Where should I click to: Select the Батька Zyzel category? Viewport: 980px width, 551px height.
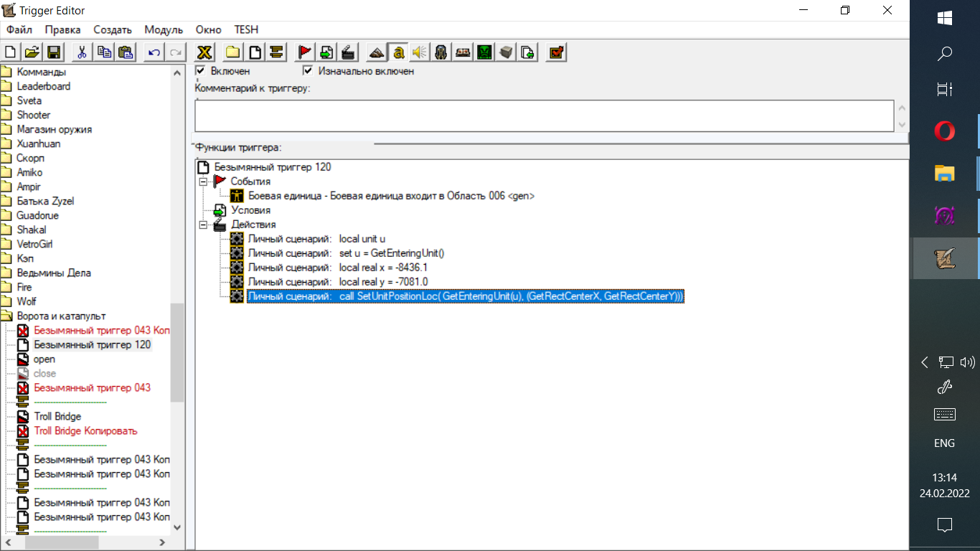(x=45, y=201)
